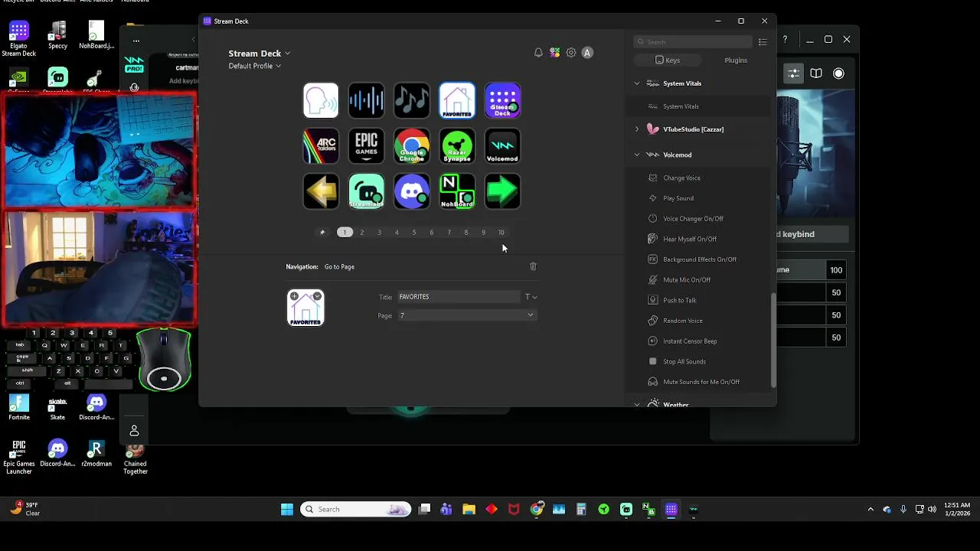This screenshot has width=980, height=551.
Task: Click the actions list scrollbar
Action: point(773,340)
